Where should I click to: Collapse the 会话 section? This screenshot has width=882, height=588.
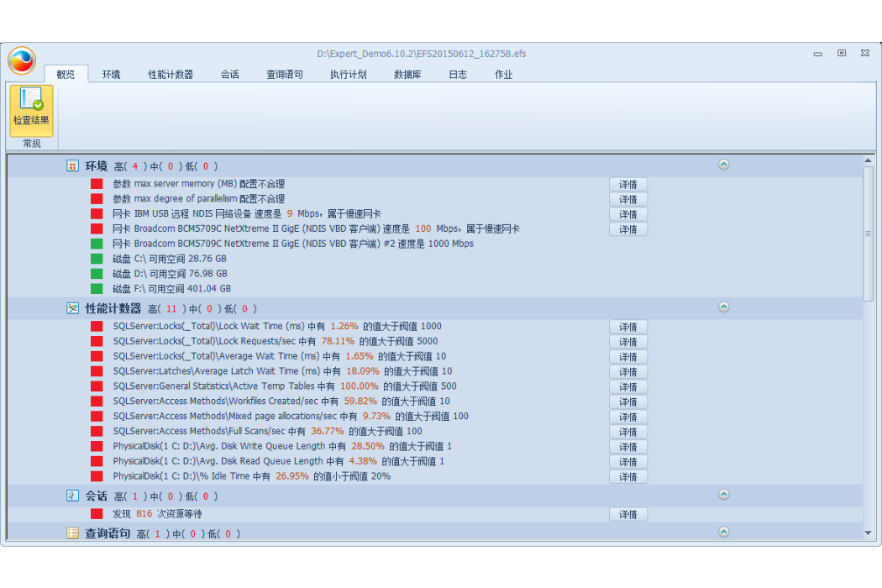coord(724,494)
